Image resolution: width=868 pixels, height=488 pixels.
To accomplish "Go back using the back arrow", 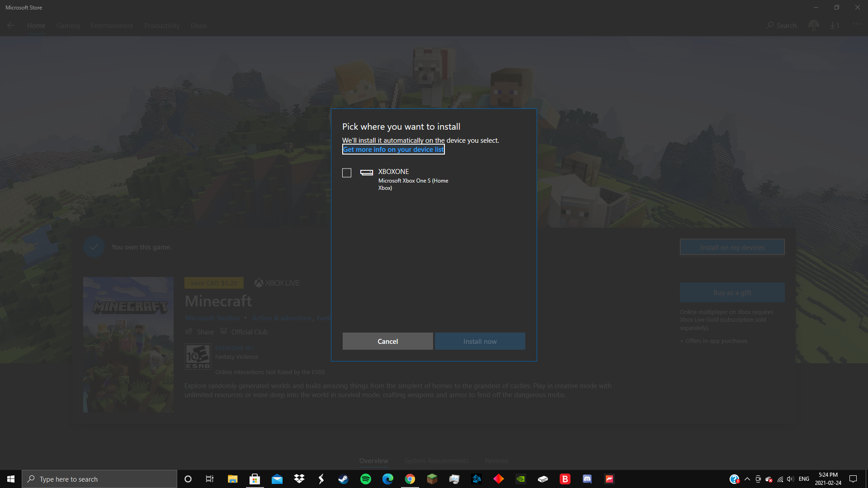I will pos(11,26).
